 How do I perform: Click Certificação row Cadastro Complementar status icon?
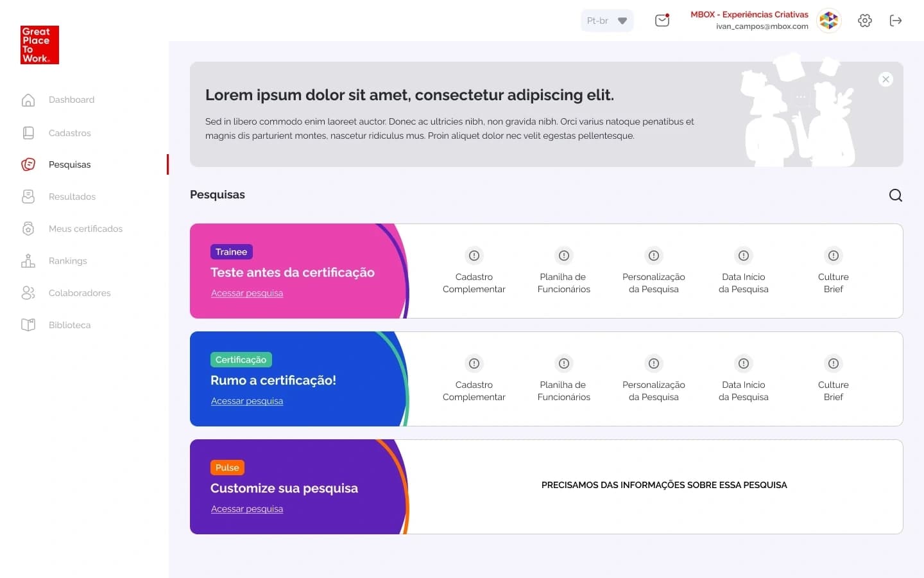coord(474,363)
